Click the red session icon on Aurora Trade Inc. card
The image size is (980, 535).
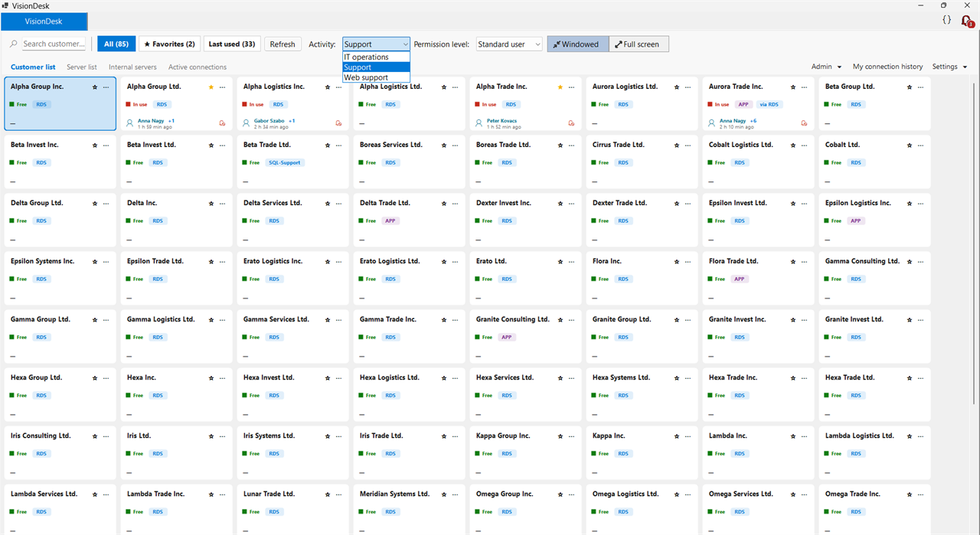click(x=804, y=122)
